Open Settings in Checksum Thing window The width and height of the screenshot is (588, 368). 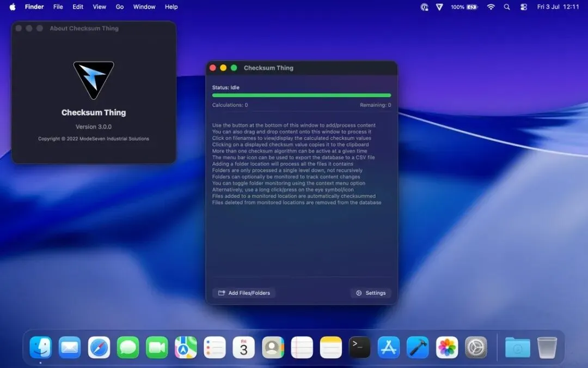(x=371, y=293)
